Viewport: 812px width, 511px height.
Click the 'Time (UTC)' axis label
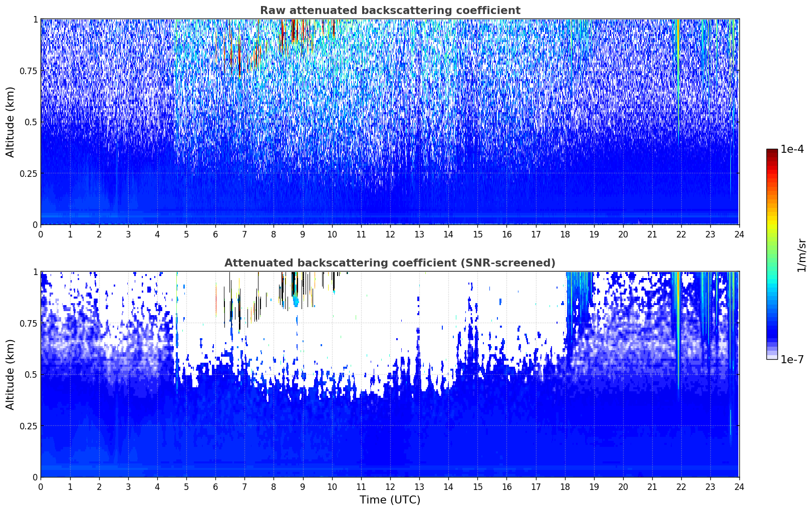[390, 500]
